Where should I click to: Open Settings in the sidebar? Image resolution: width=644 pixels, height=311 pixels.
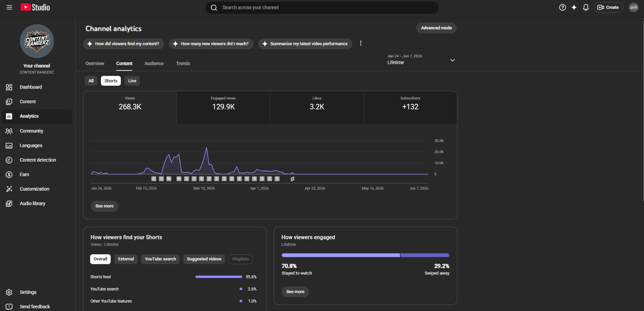coord(37,292)
